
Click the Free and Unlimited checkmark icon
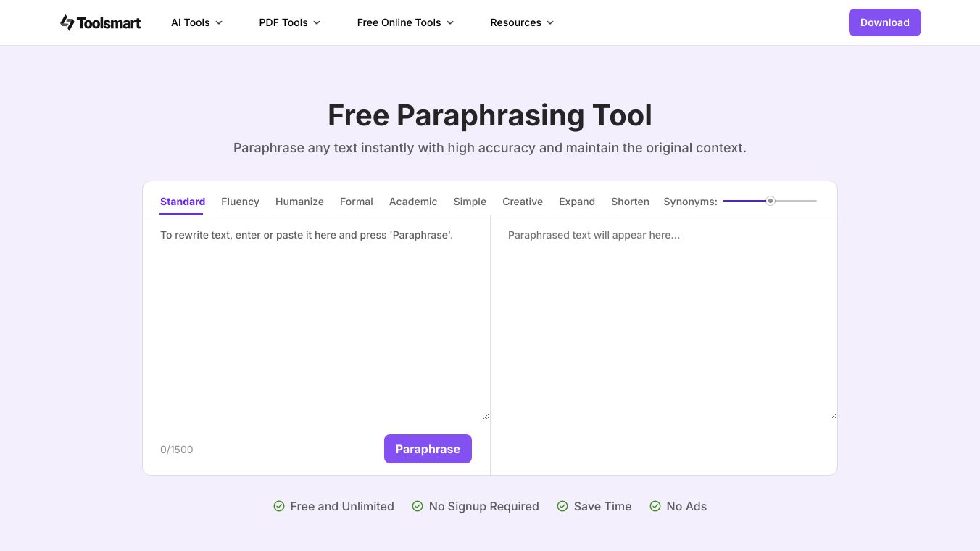click(279, 506)
